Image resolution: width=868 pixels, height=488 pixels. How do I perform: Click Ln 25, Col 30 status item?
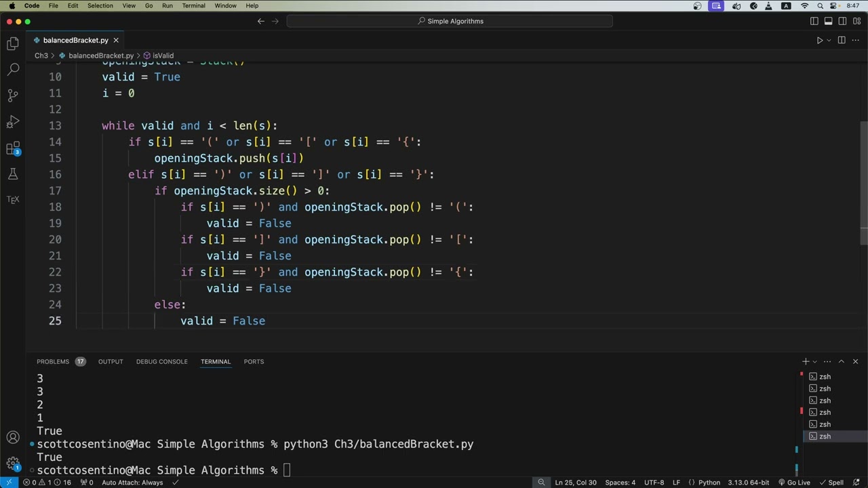click(x=576, y=483)
